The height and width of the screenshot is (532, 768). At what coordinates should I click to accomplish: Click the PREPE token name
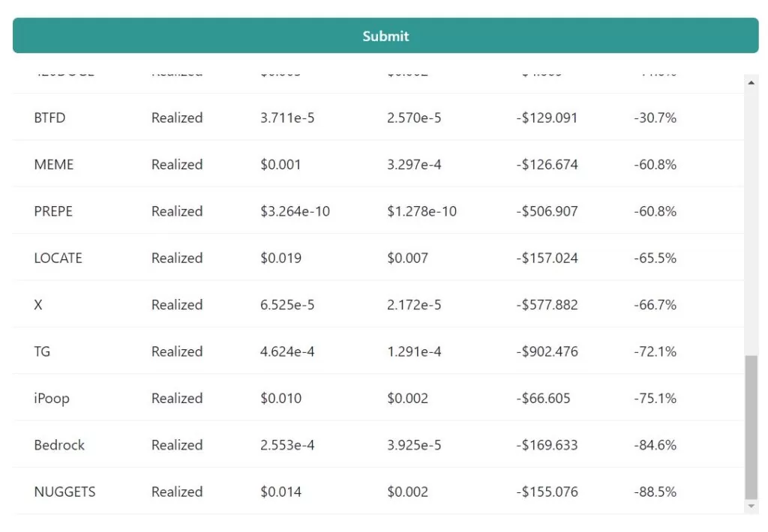(53, 211)
